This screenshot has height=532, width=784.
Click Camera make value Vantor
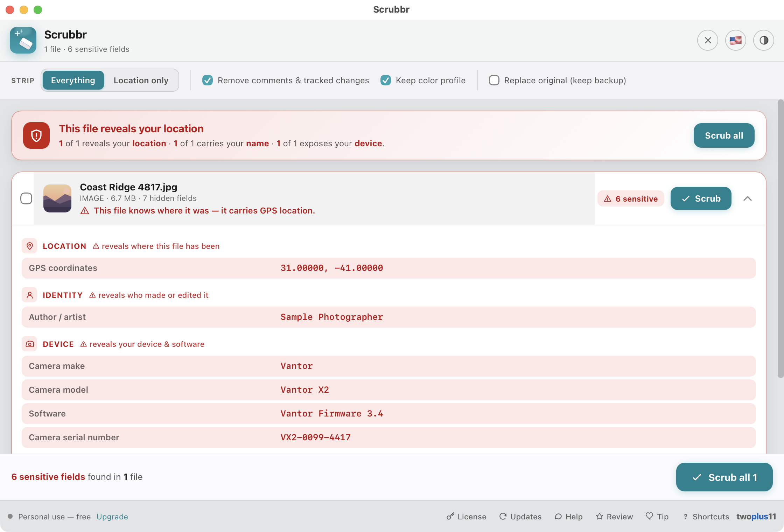pyautogui.click(x=296, y=366)
